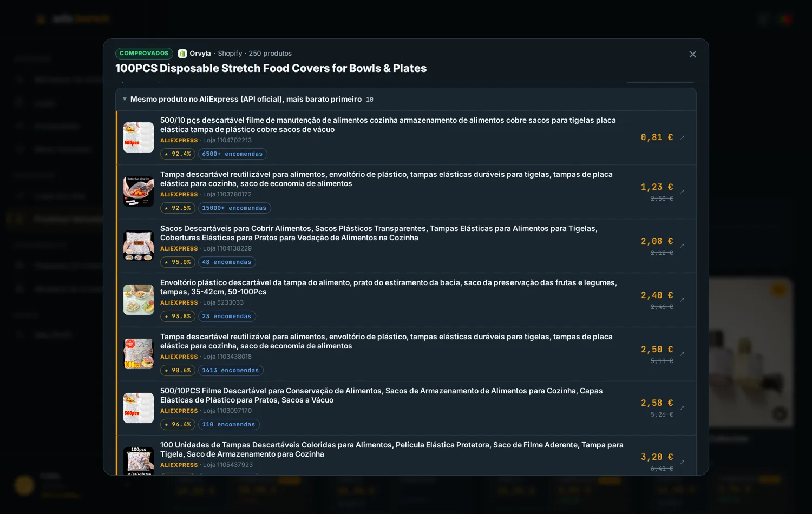Open the Orvyla store link
Image resolution: width=812 pixels, height=514 pixels.
(200, 54)
